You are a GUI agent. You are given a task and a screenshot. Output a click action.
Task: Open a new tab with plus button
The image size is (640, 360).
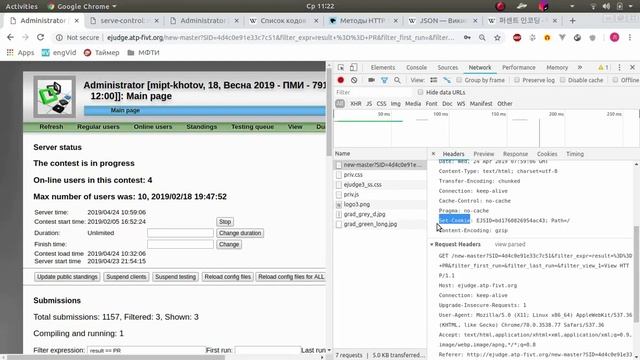(572, 20)
